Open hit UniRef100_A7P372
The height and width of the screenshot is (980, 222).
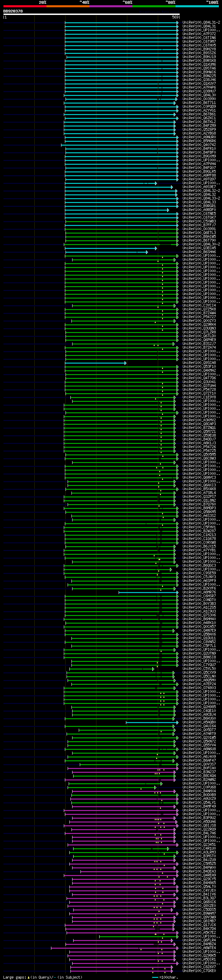coord(199,34)
